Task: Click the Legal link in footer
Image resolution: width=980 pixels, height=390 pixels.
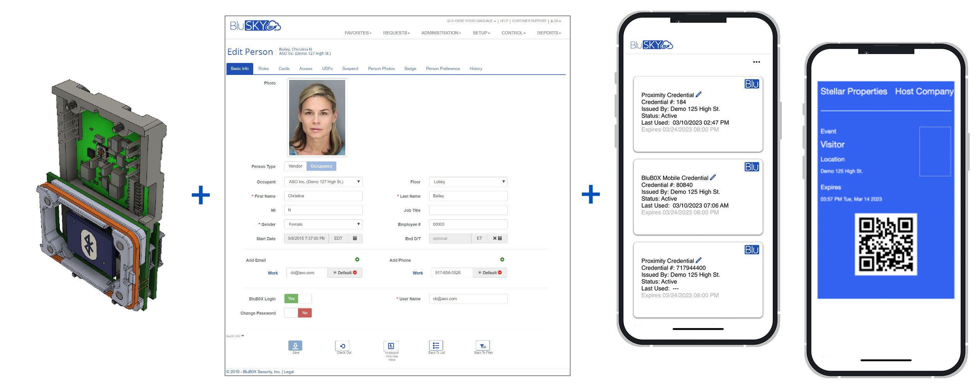Action: [289, 372]
